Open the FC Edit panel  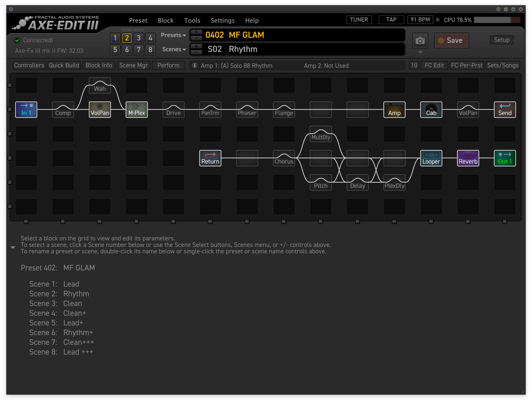[434, 65]
